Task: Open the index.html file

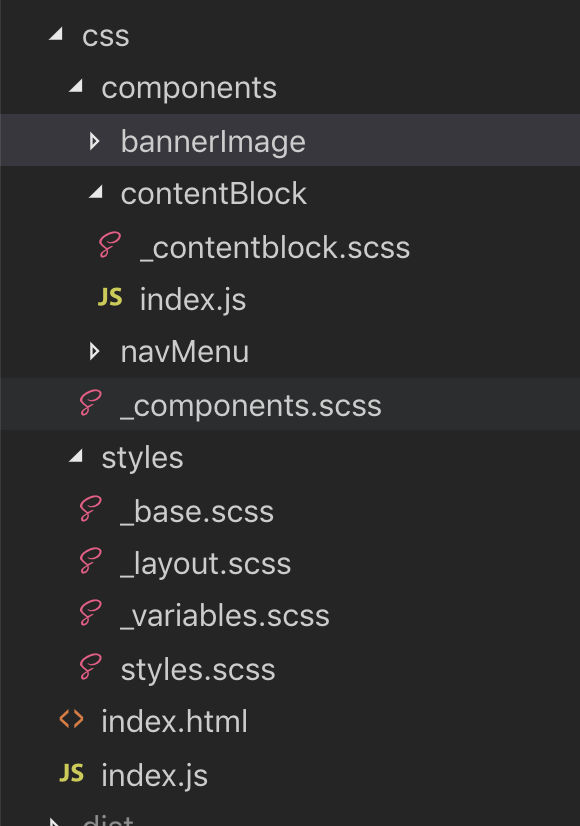Action: [x=174, y=721]
